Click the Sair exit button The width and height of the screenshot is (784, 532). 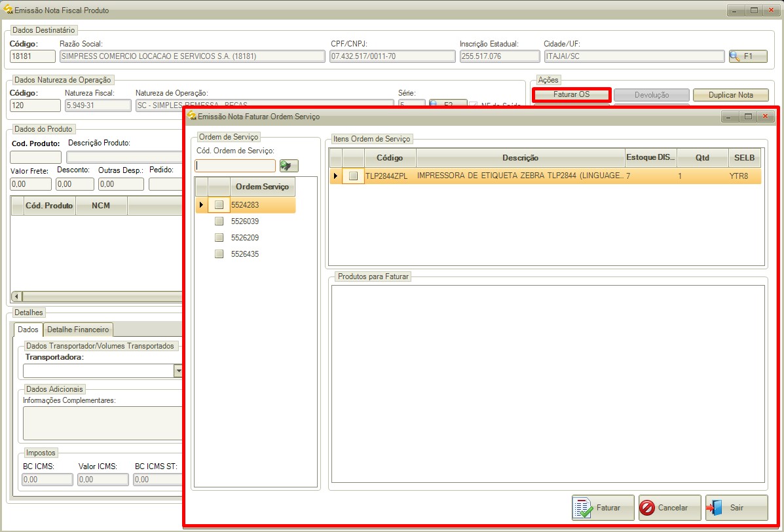click(x=736, y=508)
